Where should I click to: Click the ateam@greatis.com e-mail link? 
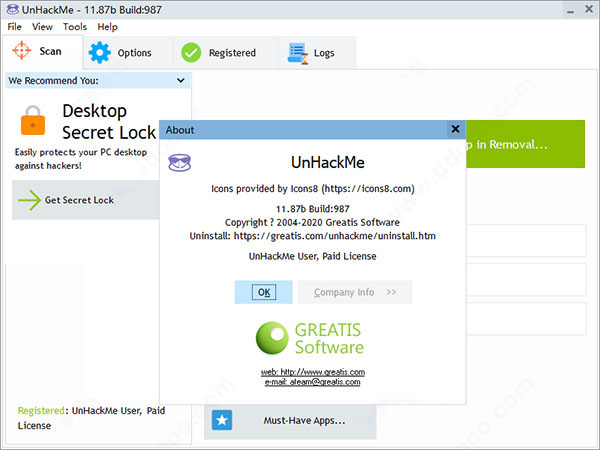tap(312, 382)
